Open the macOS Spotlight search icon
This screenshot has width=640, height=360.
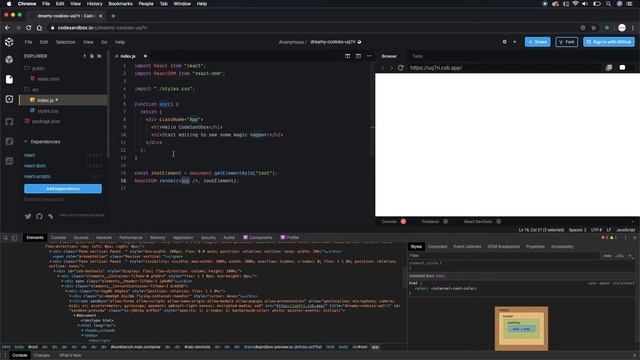tap(608, 4)
